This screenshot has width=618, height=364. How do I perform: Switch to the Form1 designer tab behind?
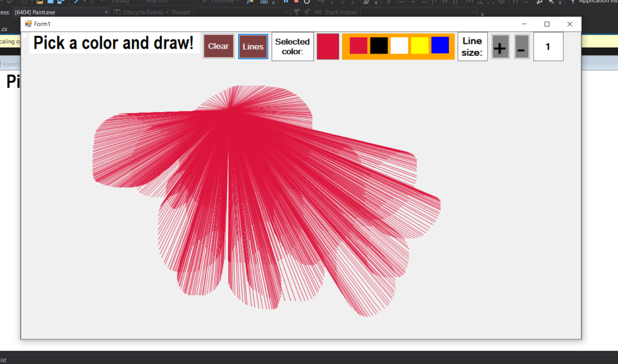click(x=10, y=64)
